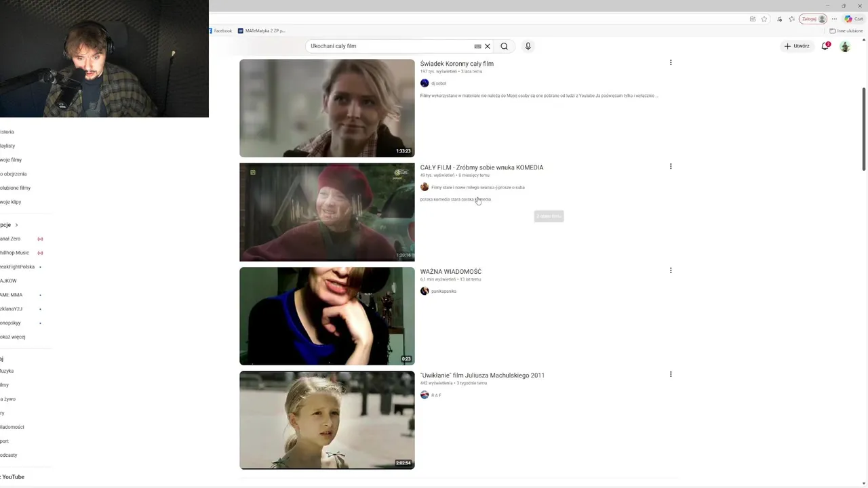
Task: Open more options for Świadek Koronny video
Action: pyautogui.click(x=671, y=62)
